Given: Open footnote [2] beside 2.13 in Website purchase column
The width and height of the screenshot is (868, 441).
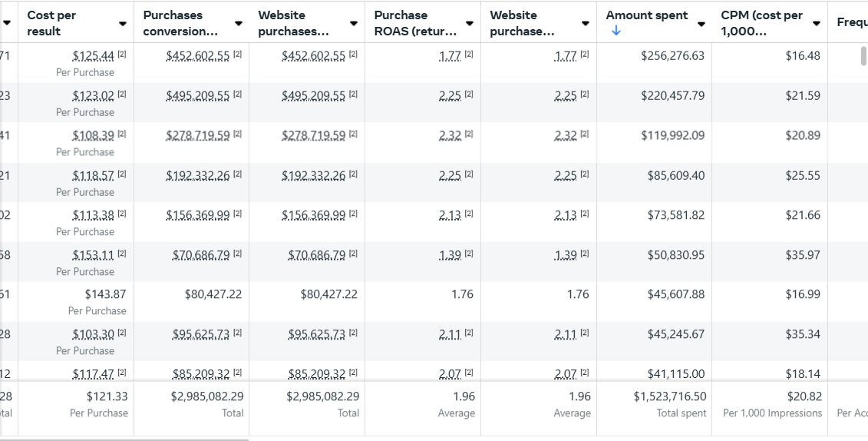Looking at the screenshot, I should (x=585, y=214).
